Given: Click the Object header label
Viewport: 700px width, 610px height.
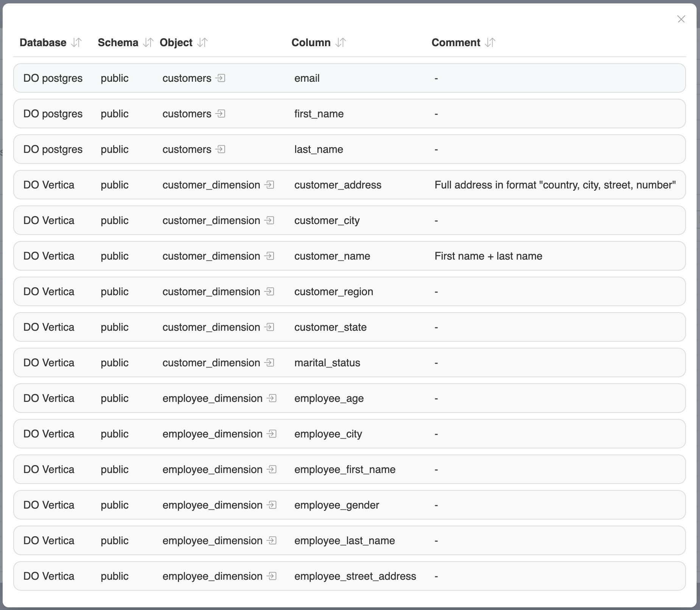Looking at the screenshot, I should [x=176, y=43].
